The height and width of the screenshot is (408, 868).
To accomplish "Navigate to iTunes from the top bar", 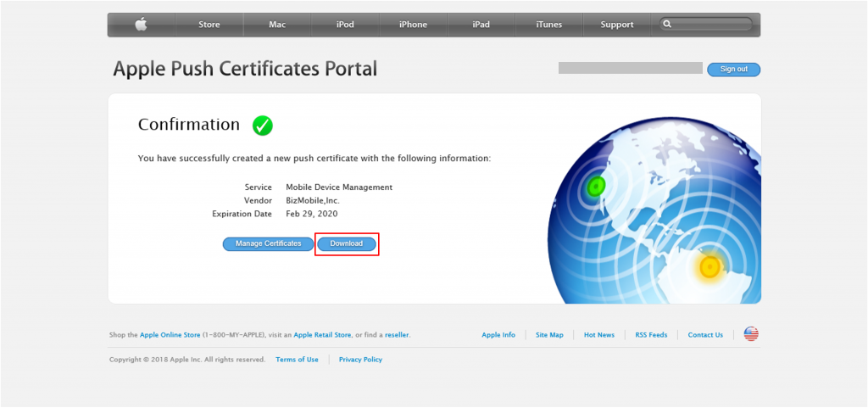I will click(548, 25).
